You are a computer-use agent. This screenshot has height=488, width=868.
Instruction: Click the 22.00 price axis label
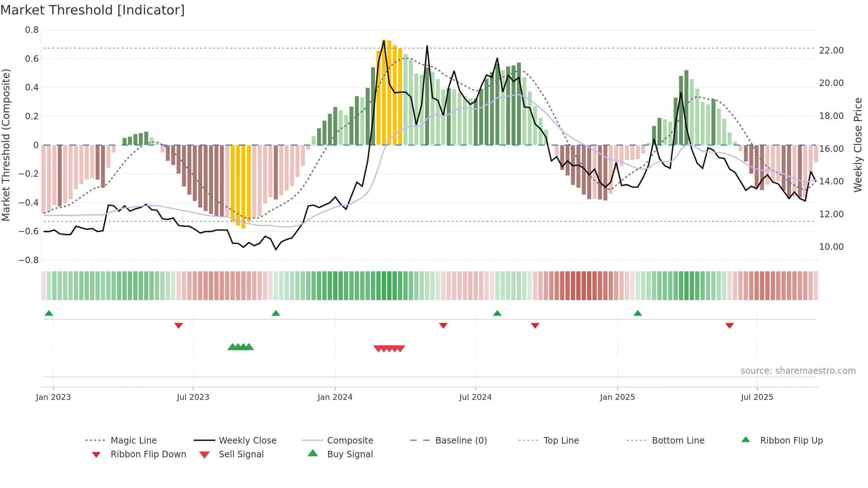[x=831, y=51]
